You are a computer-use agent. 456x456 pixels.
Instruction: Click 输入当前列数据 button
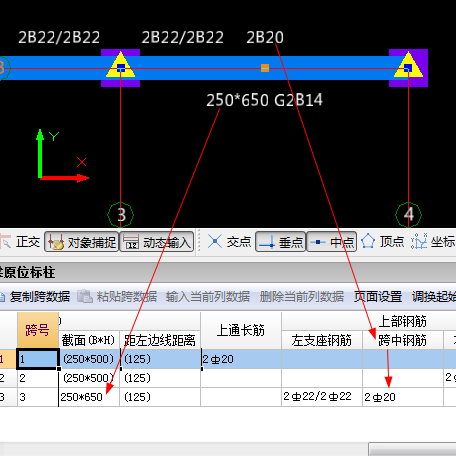pyautogui.click(x=208, y=296)
